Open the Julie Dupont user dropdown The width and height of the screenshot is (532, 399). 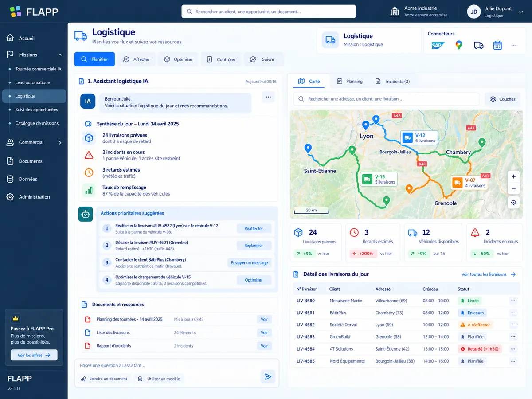[521, 12]
